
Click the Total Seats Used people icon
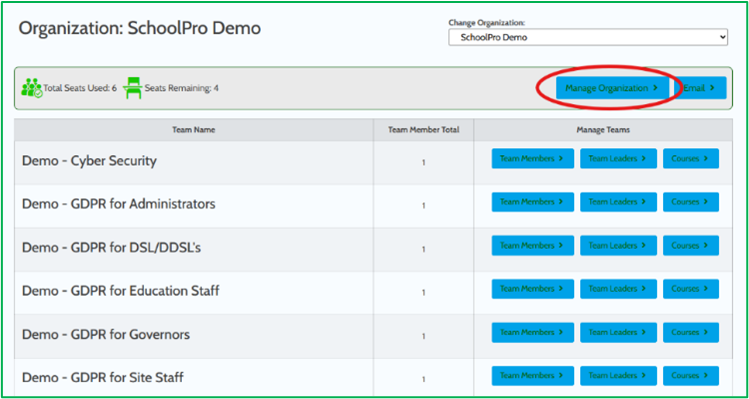(32, 88)
